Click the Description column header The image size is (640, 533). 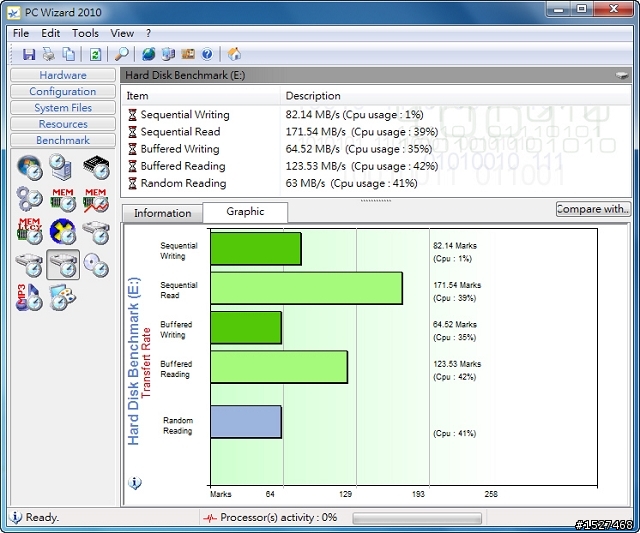pyautogui.click(x=456, y=96)
